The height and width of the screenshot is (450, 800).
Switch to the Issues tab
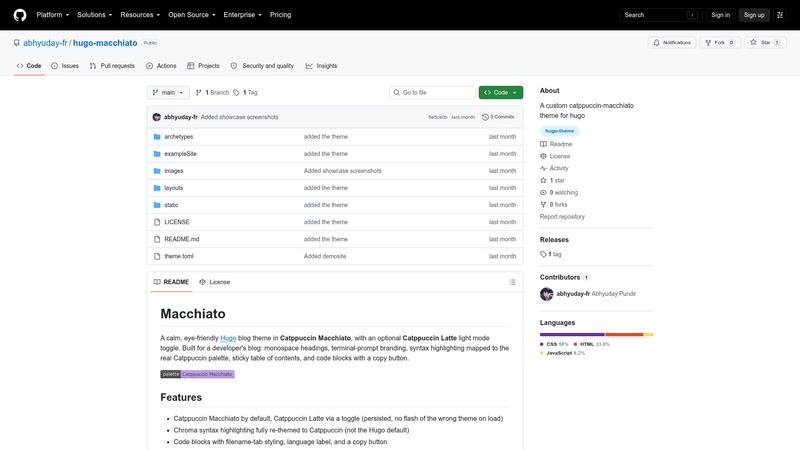(65, 66)
